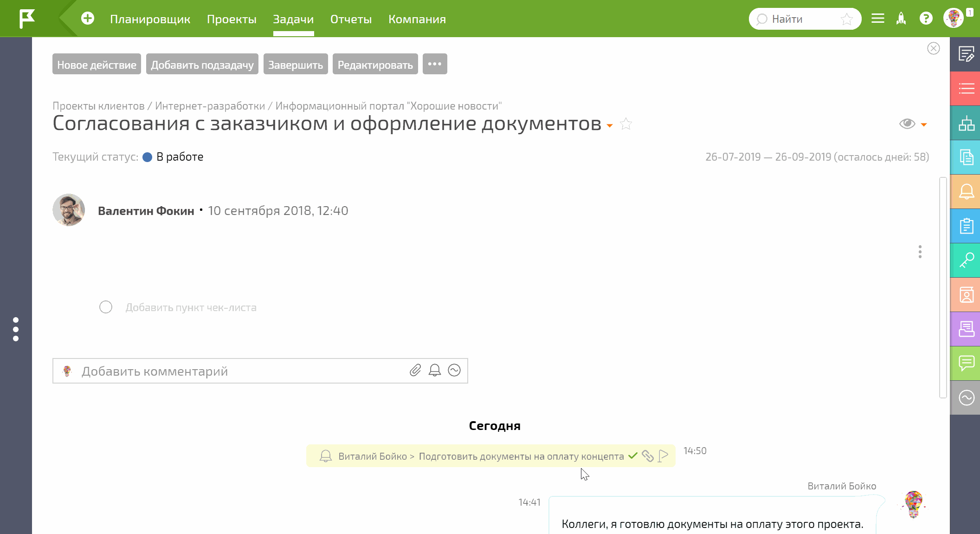980x534 pixels.
Task: Open the documents panel icon
Action: coord(966,157)
